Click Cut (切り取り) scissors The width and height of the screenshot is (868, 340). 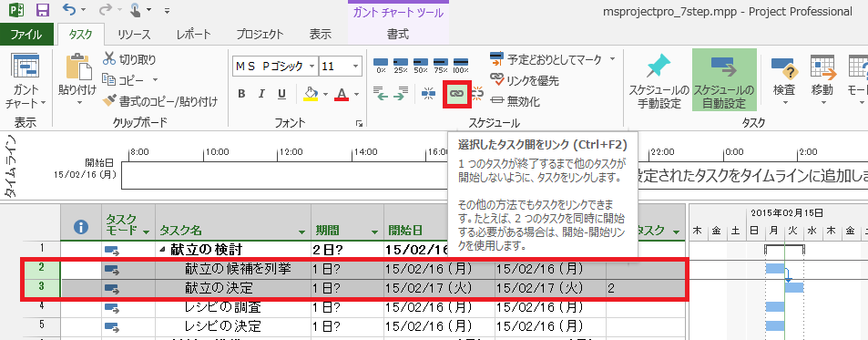coord(130,59)
